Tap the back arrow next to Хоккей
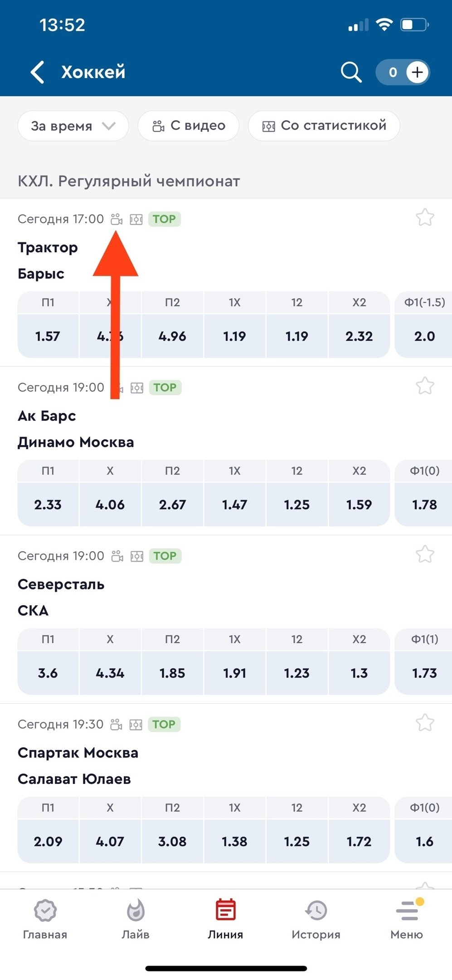Viewport: 452px width, 980px height. point(38,73)
